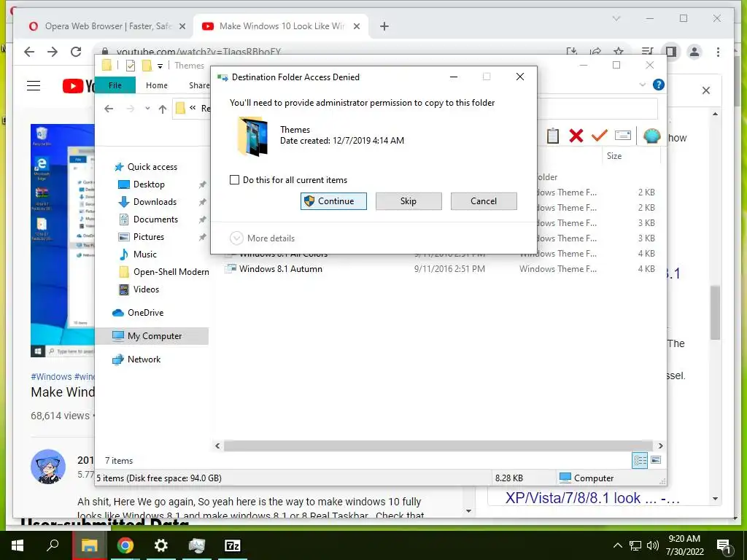The width and height of the screenshot is (747, 560).
Task: Click Chrome's back button
Action: pos(29,52)
